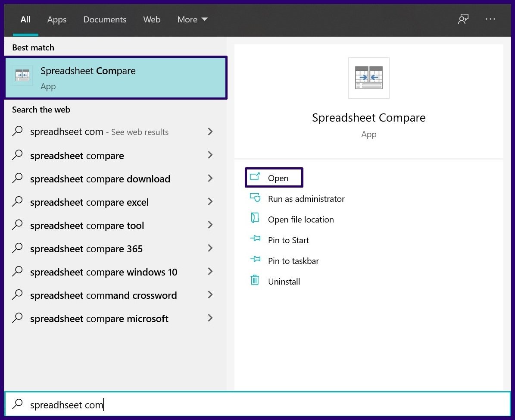Click the Uninstall trash icon
The height and width of the screenshot is (420, 515).
255,281
